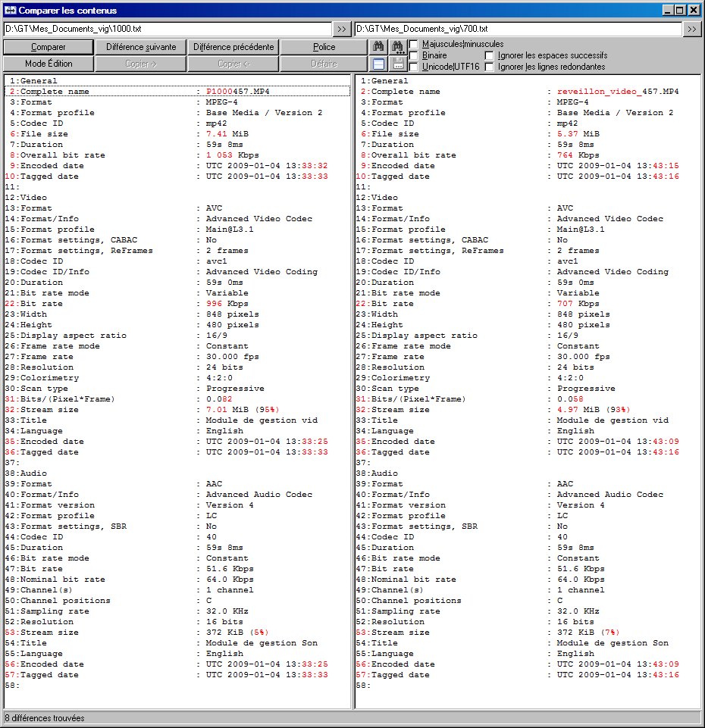Viewport: 705px width, 728px height.
Task: Click the 7.41 MiB file size value
Action: [227, 134]
